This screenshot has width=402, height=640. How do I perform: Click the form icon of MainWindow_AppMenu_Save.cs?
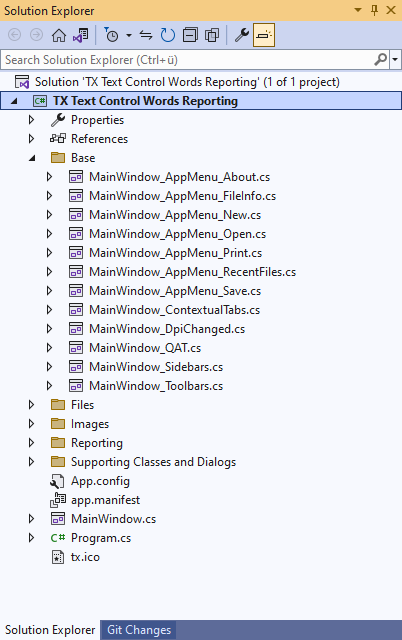[x=76, y=291]
